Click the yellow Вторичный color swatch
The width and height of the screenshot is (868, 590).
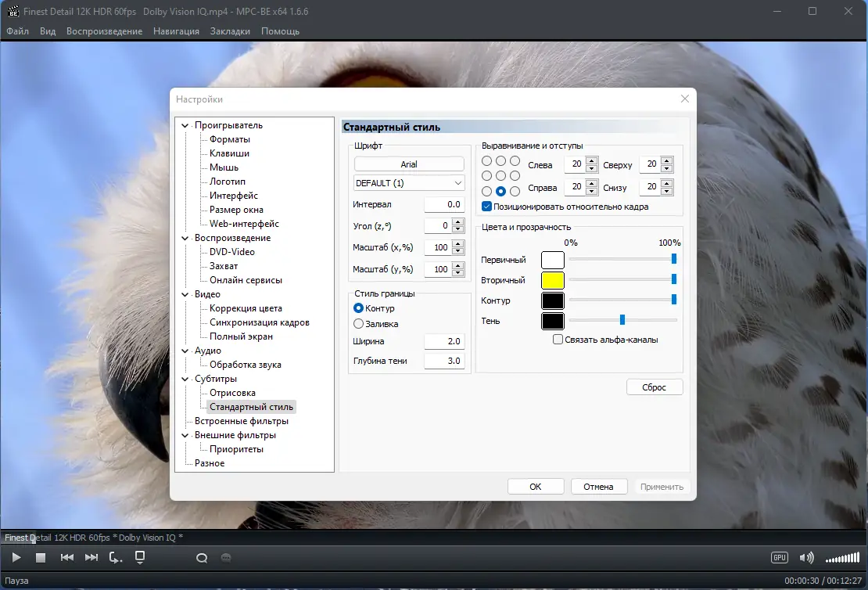point(552,280)
